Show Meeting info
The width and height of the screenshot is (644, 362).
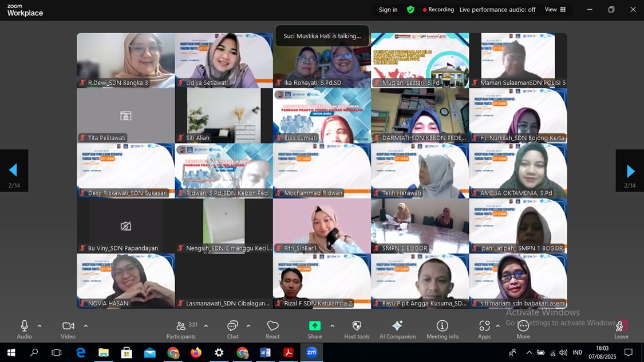(442, 329)
